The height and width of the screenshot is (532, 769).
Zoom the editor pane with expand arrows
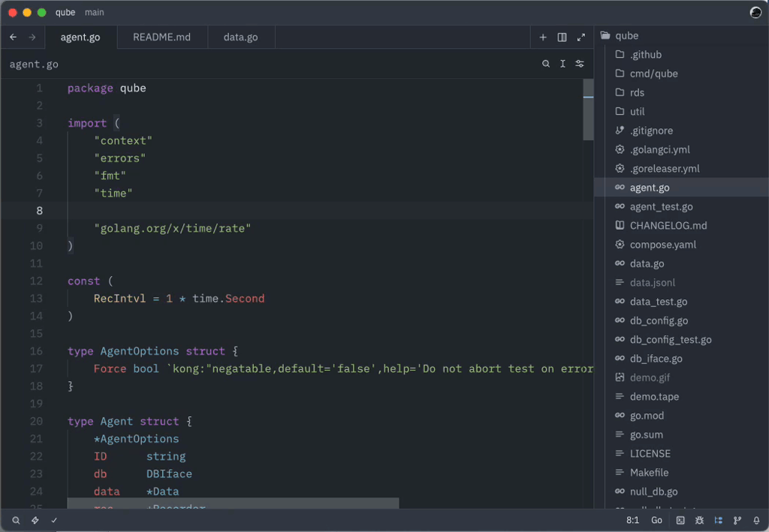581,38
